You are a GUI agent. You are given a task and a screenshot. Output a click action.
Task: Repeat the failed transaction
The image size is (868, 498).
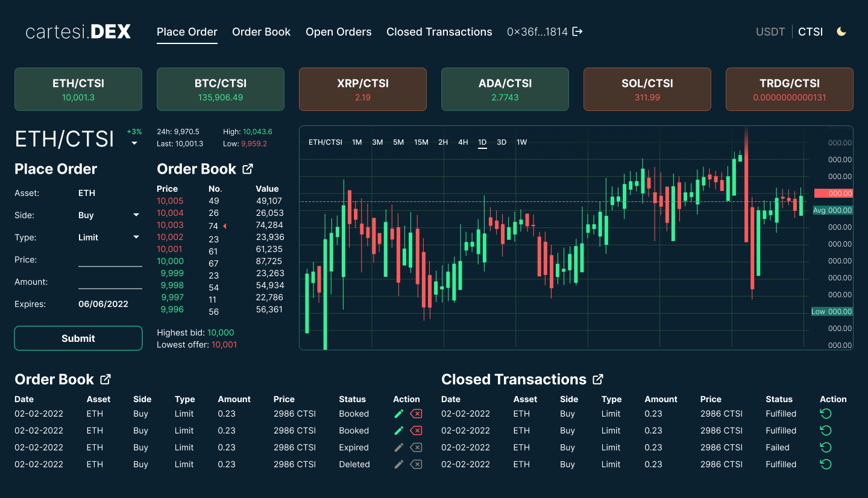pyautogui.click(x=826, y=447)
